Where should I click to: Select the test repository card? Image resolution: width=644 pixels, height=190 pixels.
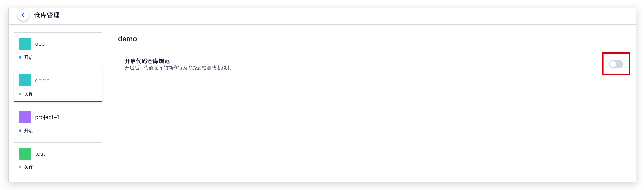click(x=58, y=158)
